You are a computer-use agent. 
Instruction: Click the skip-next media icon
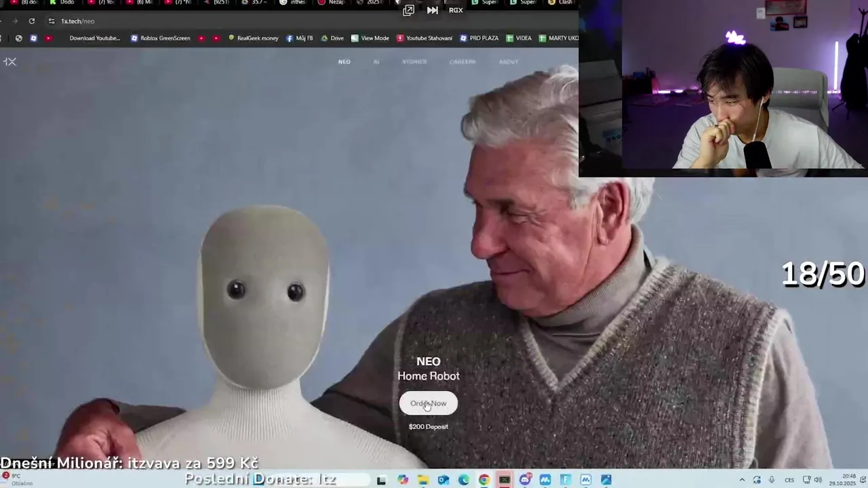pyautogui.click(x=433, y=10)
